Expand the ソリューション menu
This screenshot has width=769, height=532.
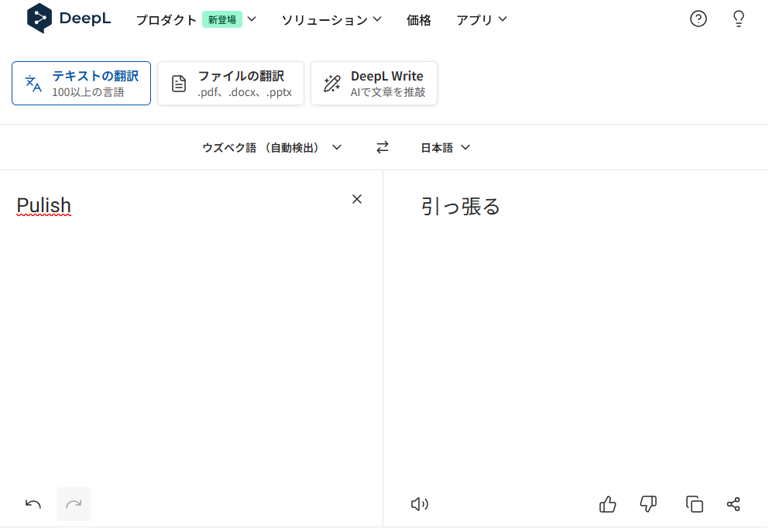click(x=331, y=20)
